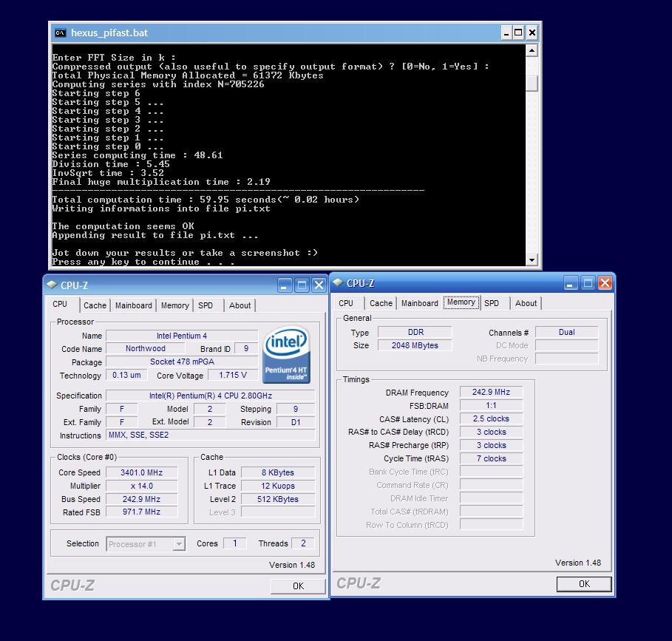Open the Memory tab in left CPU-Z window
The height and width of the screenshot is (641, 672).
coord(175,305)
